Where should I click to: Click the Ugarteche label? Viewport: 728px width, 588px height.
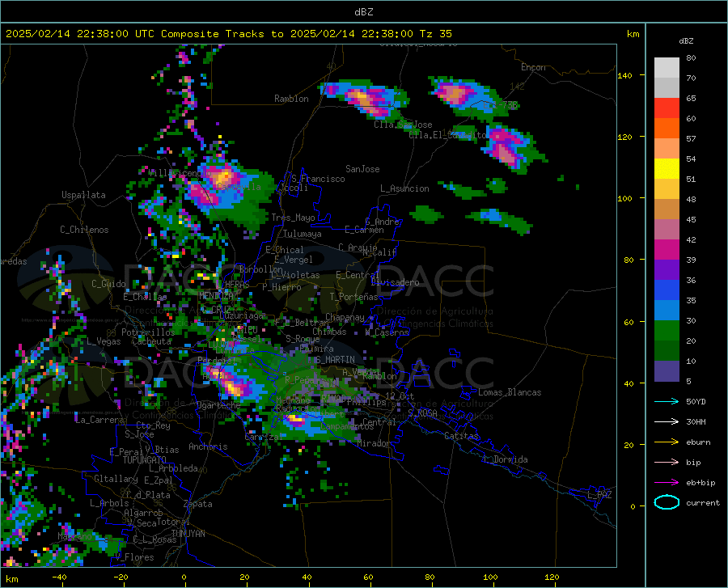pos(218,405)
